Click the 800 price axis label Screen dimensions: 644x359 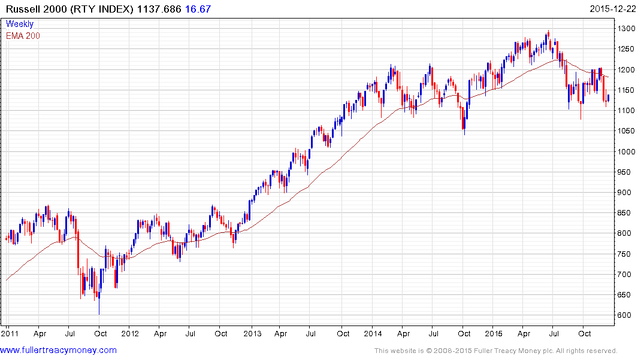625,233
